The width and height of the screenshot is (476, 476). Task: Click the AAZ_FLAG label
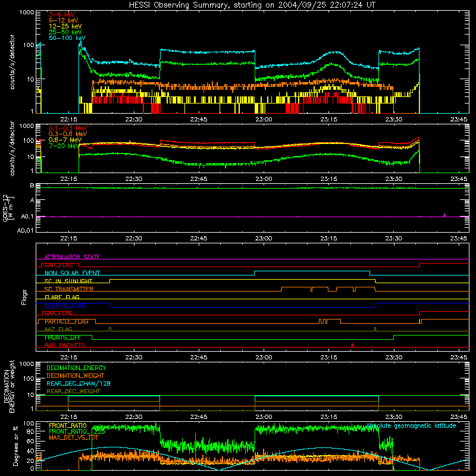[58, 329]
